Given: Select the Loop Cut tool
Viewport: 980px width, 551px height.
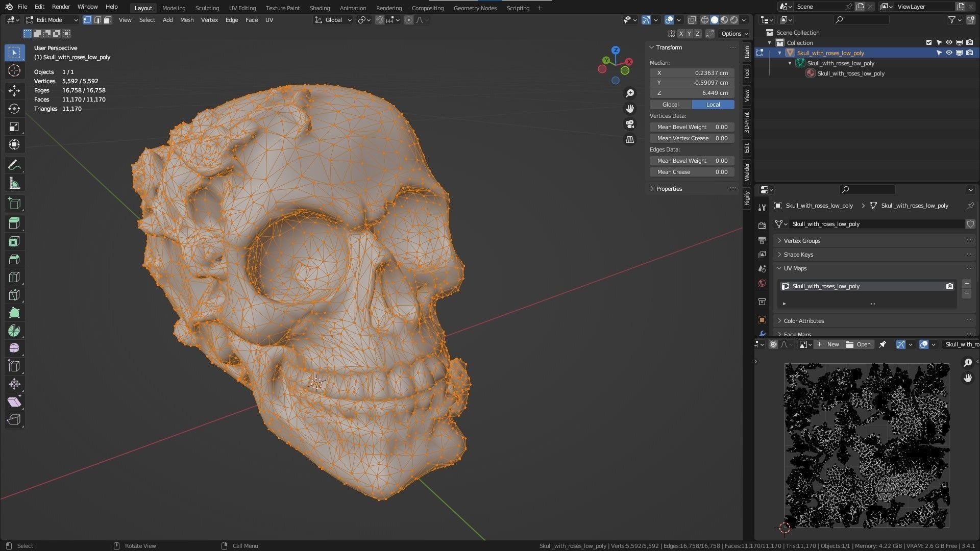Looking at the screenshot, I should 14,277.
